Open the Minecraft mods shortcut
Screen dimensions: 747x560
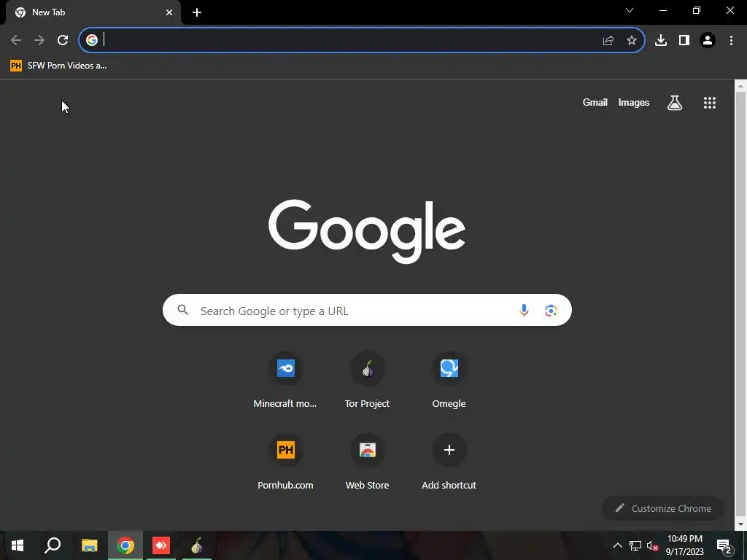click(285, 381)
